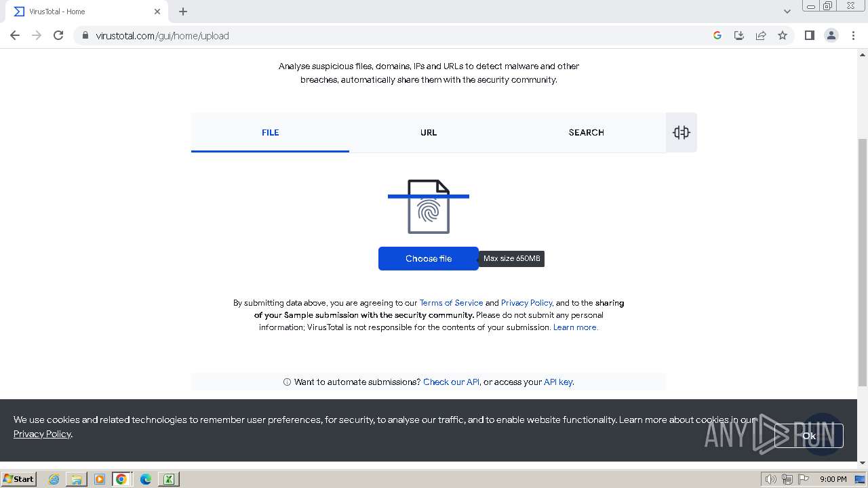Click the info icon before 'Want to automate'
Viewport: 868px width, 488px height.
coord(287,382)
